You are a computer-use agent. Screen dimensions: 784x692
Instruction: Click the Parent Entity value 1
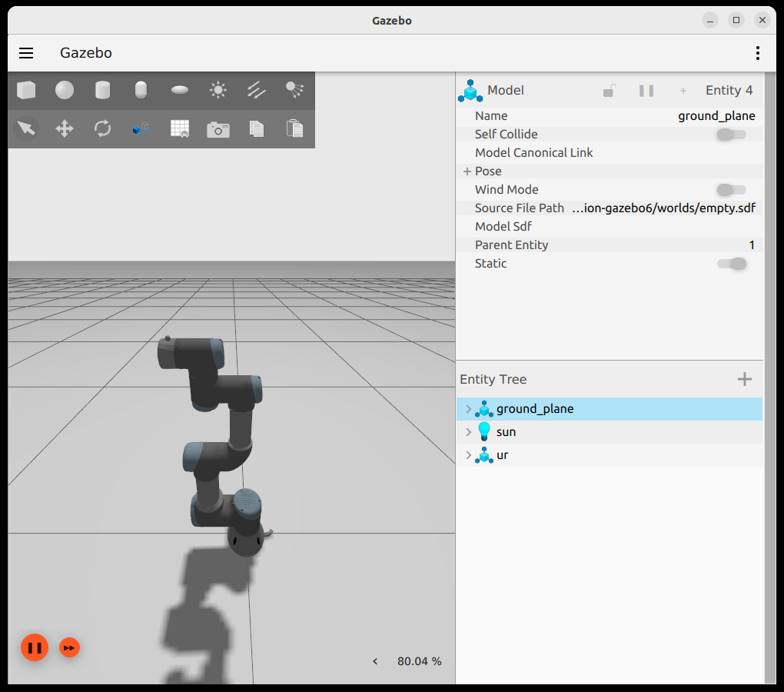(752, 245)
